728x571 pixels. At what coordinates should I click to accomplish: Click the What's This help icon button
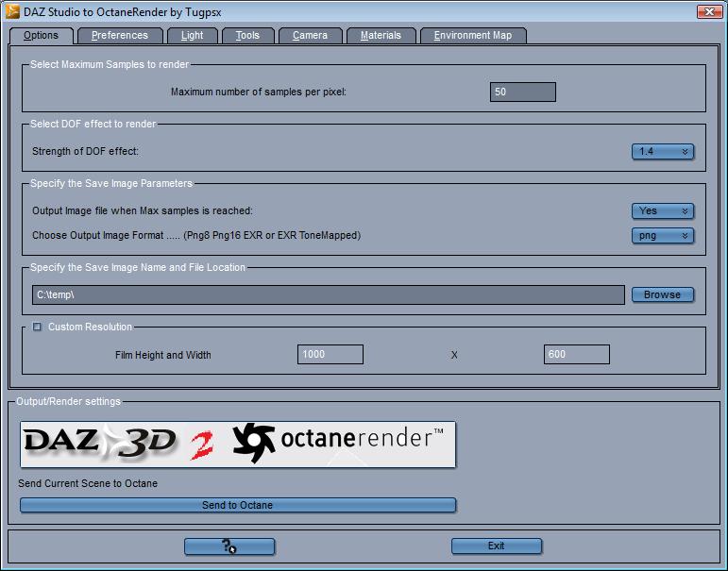[x=229, y=546]
